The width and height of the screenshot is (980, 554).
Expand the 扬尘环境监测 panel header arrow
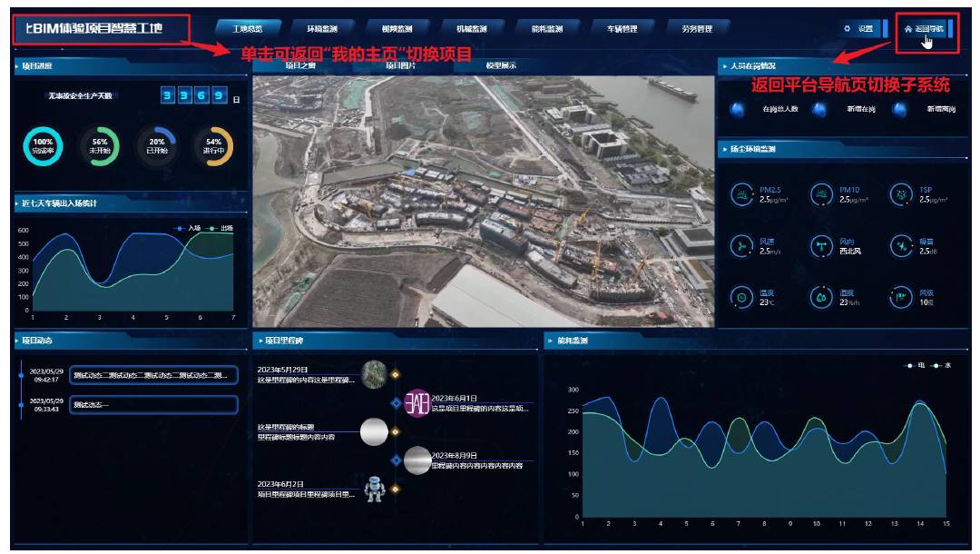click(x=723, y=149)
